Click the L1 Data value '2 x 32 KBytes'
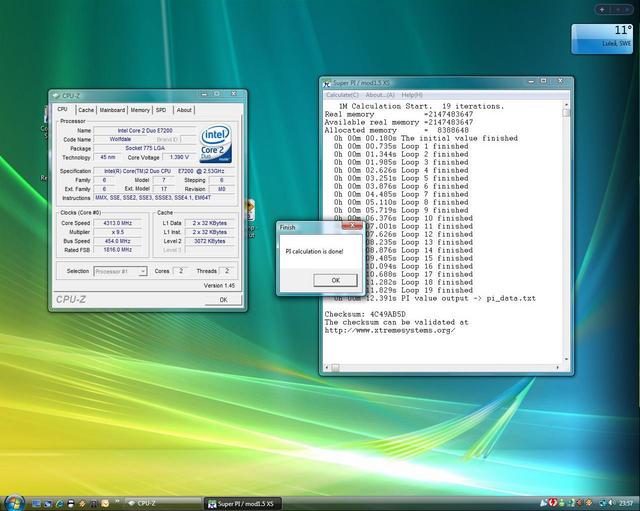This screenshot has width=640, height=511. [x=210, y=223]
